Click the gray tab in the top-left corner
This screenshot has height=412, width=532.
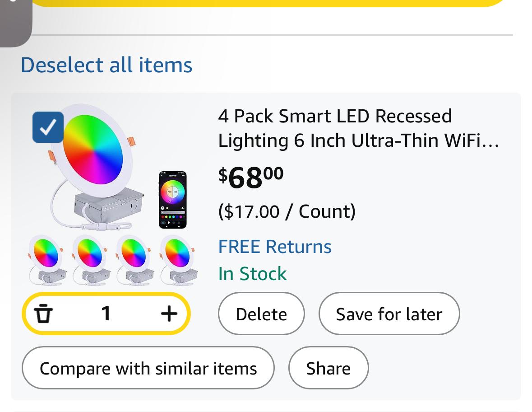[15, 20]
